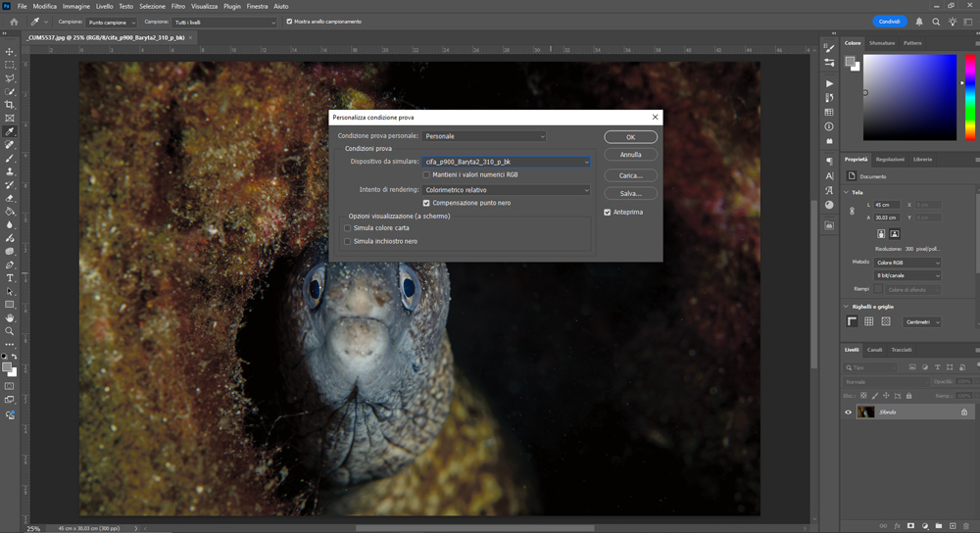Screen dimensions: 980x533
Task: Toggle the Anteprima checkbox
Action: (608, 212)
